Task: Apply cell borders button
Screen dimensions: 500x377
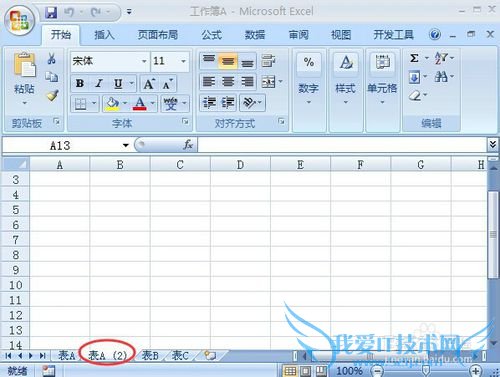Action: coord(80,104)
